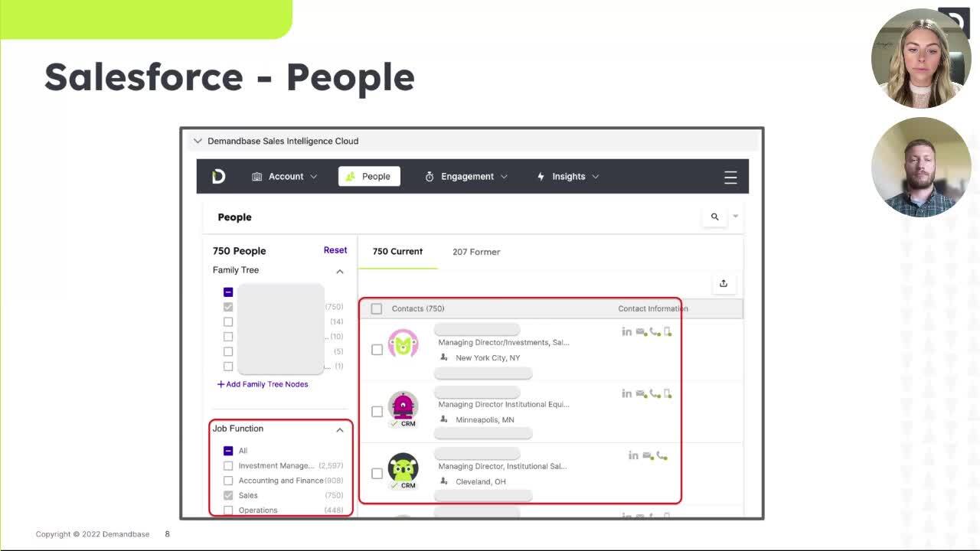Open the Insights dropdown menu
980x551 pixels.
568,177
